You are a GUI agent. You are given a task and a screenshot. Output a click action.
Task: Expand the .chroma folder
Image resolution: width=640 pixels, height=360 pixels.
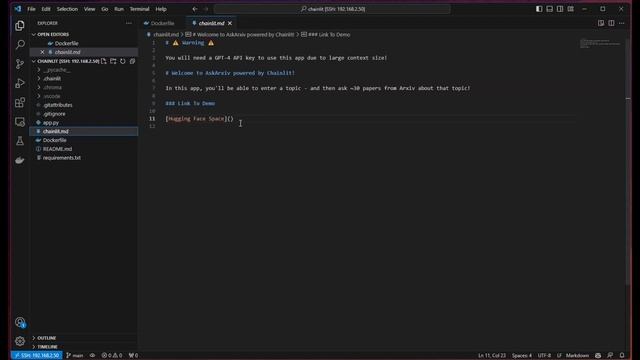click(x=52, y=87)
